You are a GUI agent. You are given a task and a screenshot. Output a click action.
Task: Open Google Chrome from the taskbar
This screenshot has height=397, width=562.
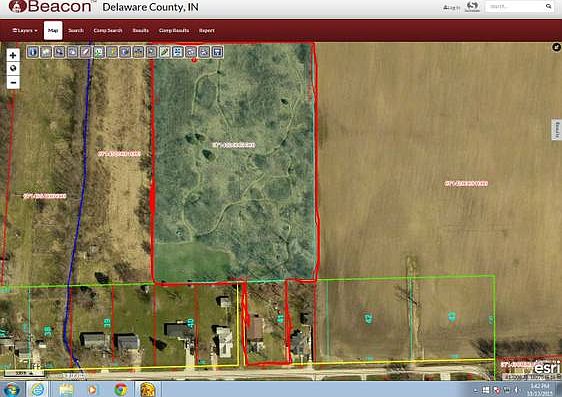[121, 389]
